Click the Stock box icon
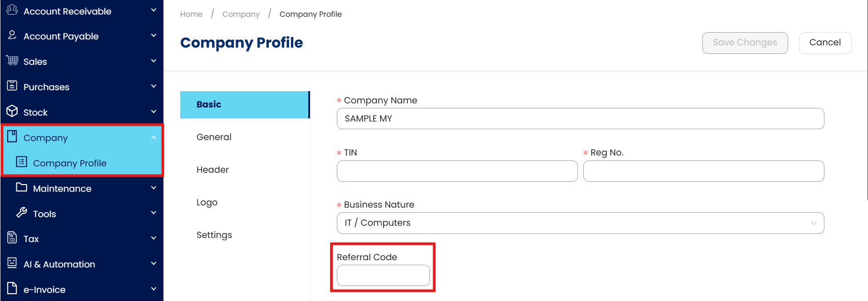The width and height of the screenshot is (868, 301). (12, 111)
